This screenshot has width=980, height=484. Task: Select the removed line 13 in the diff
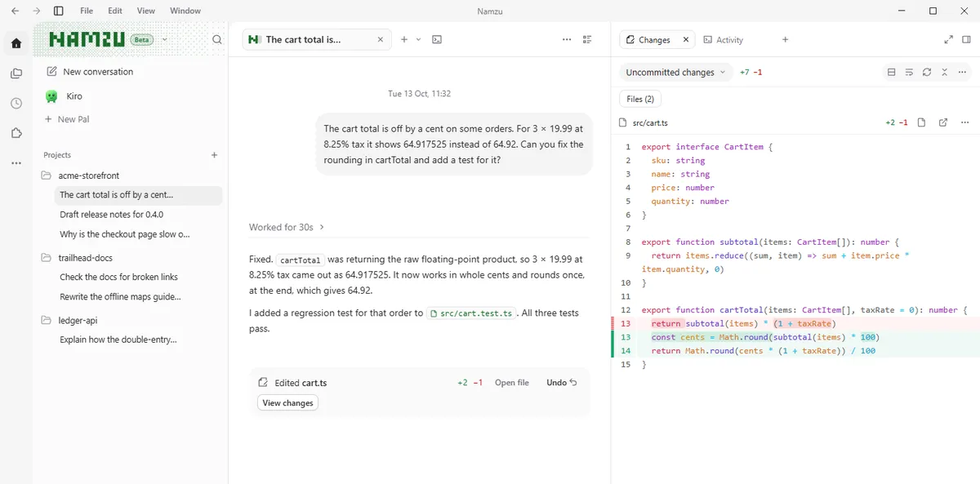point(795,323)
